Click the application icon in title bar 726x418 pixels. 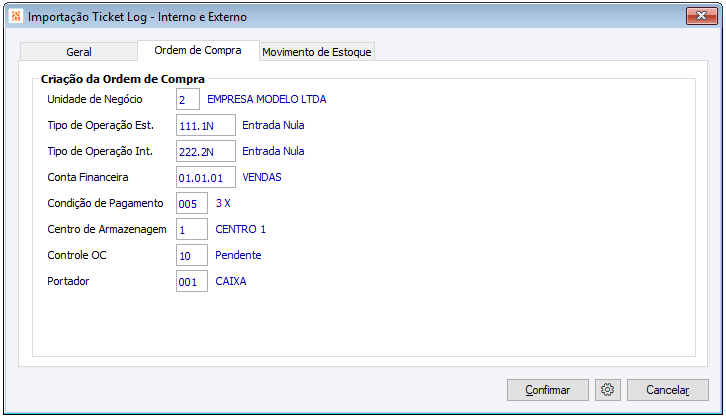point(16,16)
